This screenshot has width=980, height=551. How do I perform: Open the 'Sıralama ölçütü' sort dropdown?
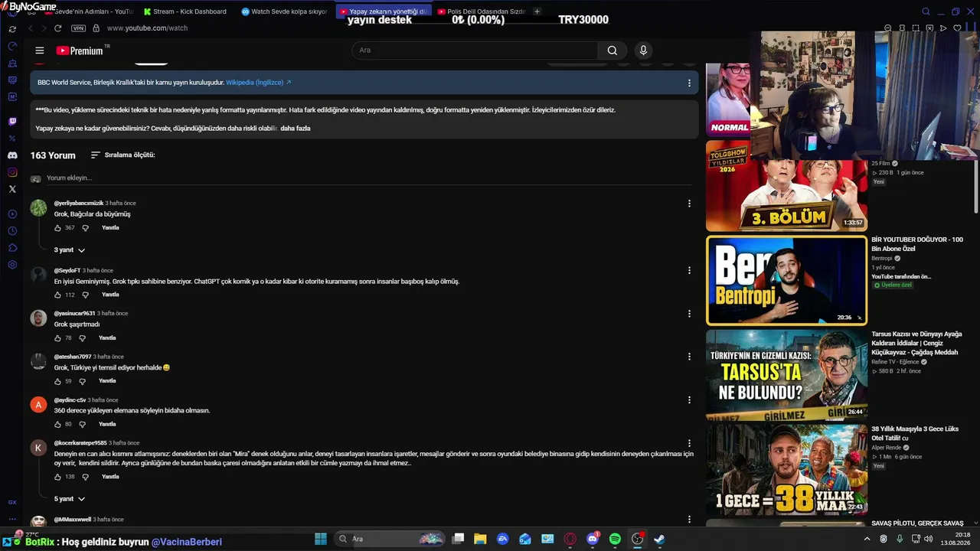(122, 155)
